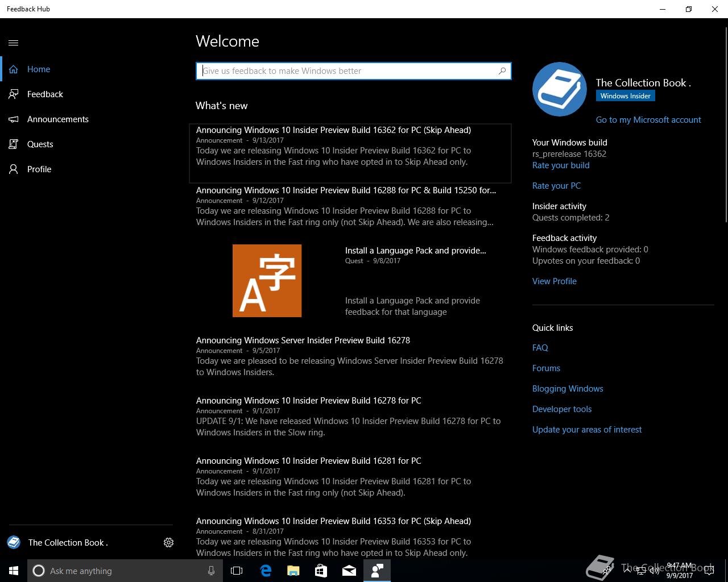Image resolution: width=728 pixels, height=582 pixels.
Task: Open settings gear in sidebar
Action: point(168,543)
